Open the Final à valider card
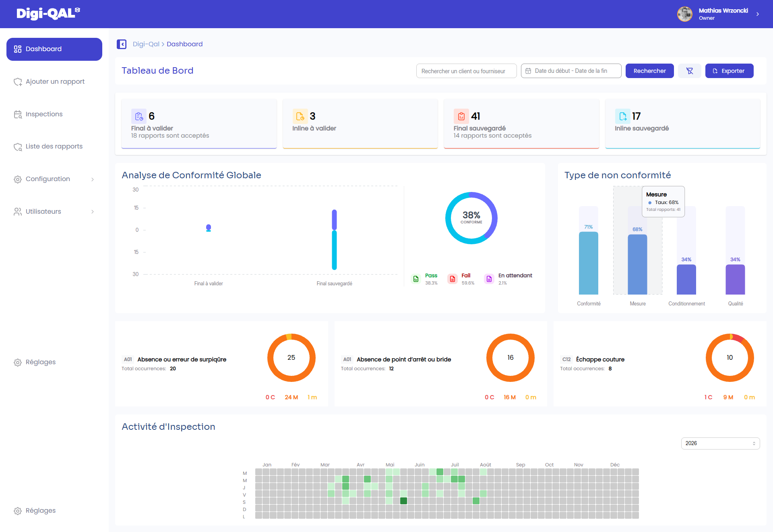This screenshot has width=773, height=532. [199, 124]
